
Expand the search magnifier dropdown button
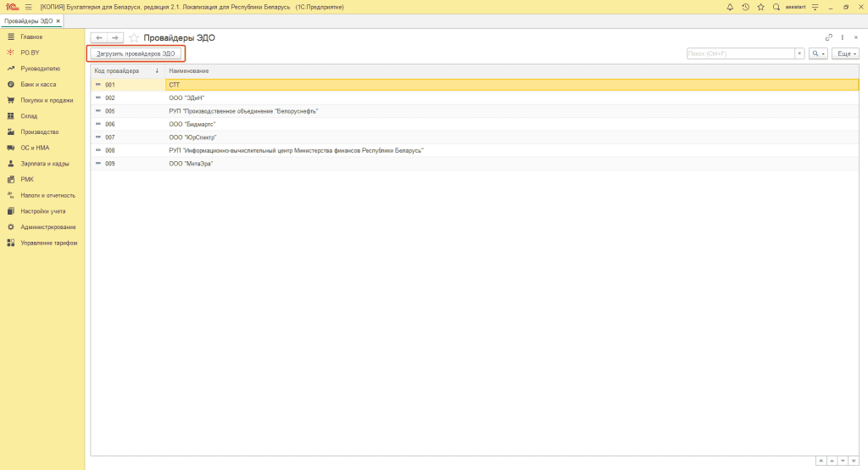tap(818, 53)
